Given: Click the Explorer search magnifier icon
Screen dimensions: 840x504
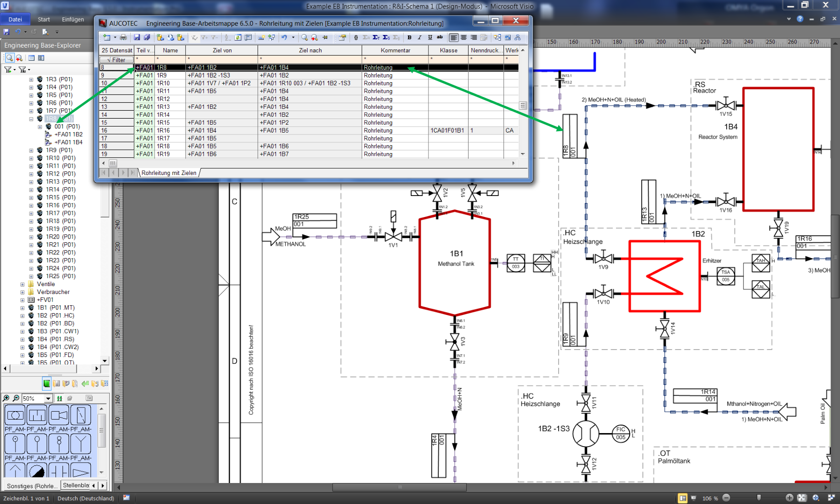Looking at the screenshot, I should 9,58.
